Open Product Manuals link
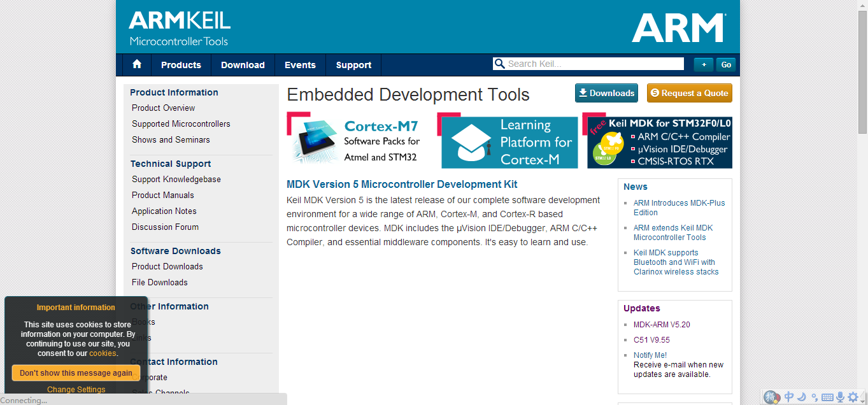The image size is (868, 405). [163, 195]
